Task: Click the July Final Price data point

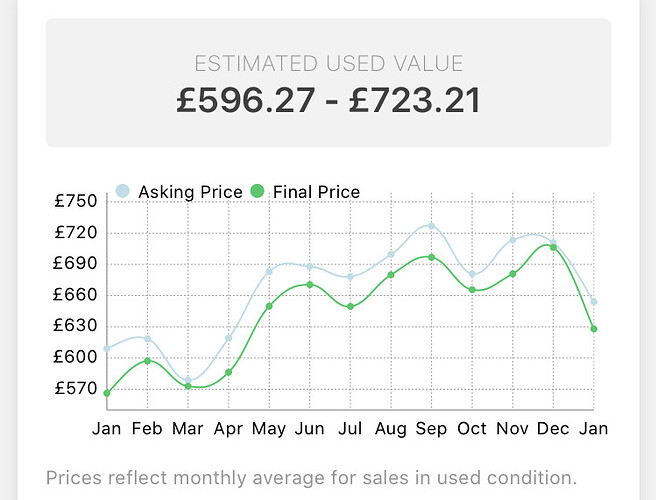Action: (350, 306)
